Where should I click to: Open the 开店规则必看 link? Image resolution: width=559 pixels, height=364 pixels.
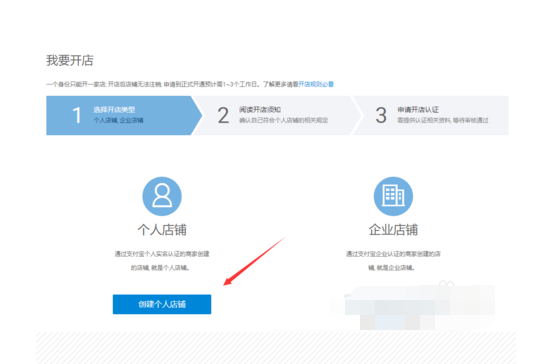point(316,84)
